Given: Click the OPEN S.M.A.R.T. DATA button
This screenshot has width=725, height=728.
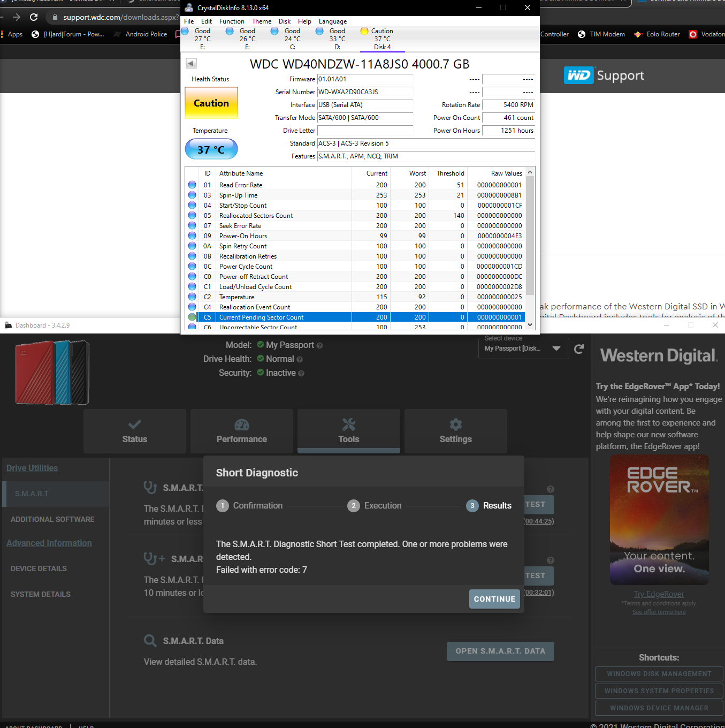Looking at the screenshot, I should (x=500, y=651).
